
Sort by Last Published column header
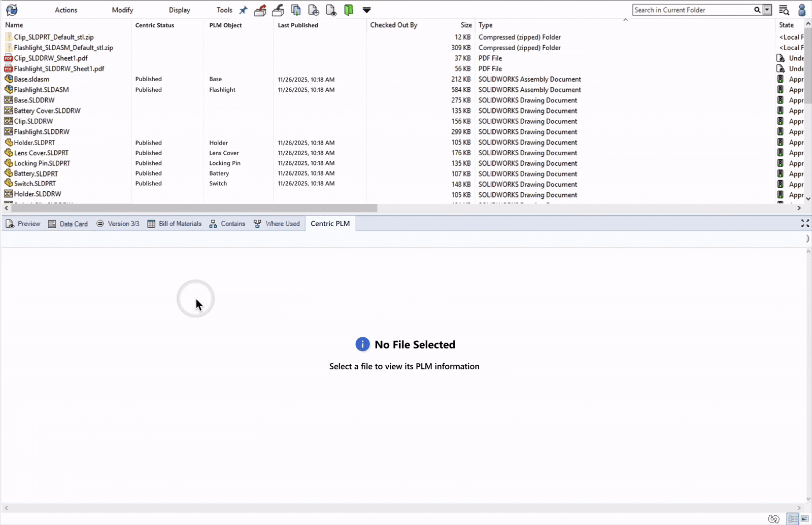click(x=298, y=25)
